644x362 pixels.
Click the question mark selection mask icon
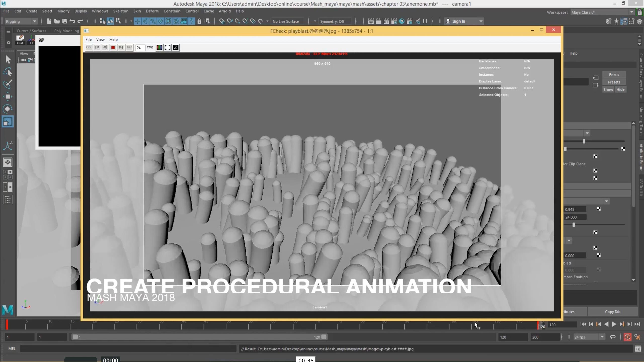point(192,21)
